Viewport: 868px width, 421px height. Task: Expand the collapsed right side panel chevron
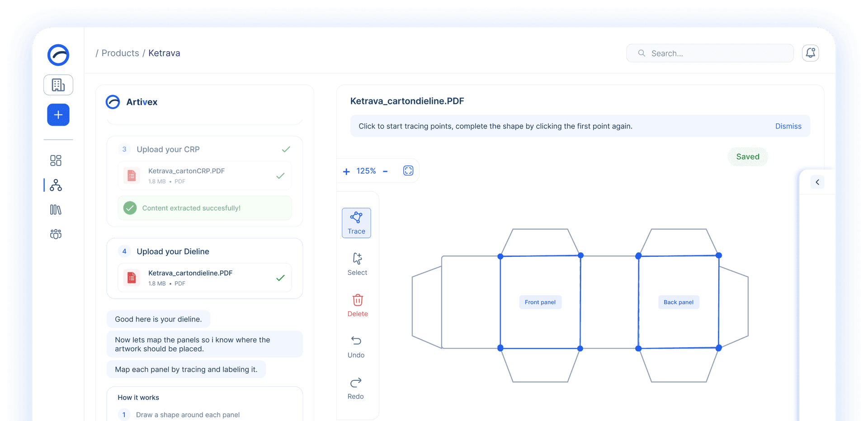[x=817, y=182]
